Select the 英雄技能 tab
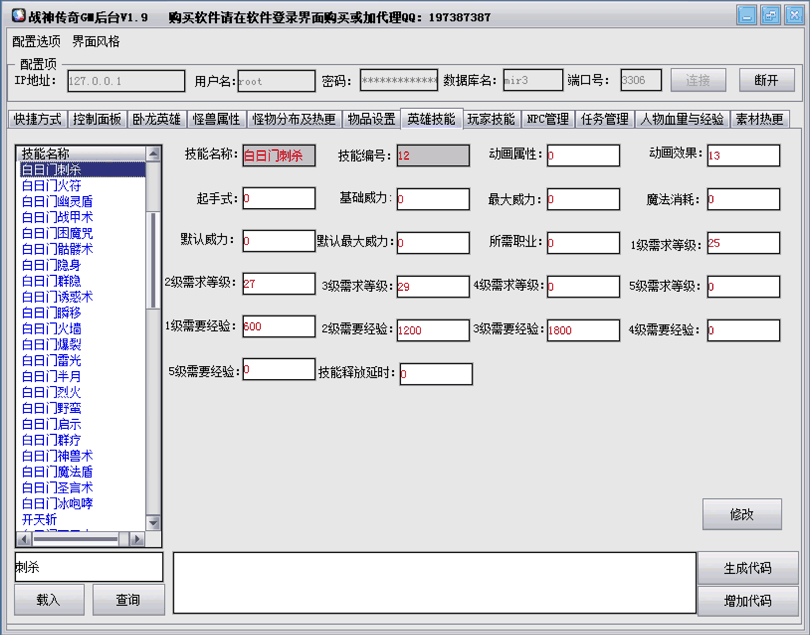810x635 pixels. click(x=431, y=119)
